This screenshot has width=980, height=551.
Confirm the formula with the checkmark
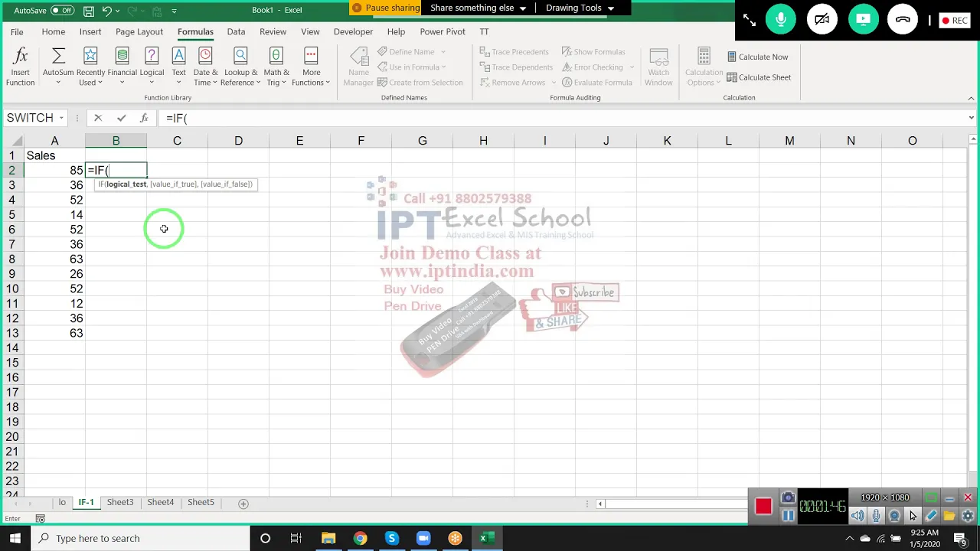[121, 118]
